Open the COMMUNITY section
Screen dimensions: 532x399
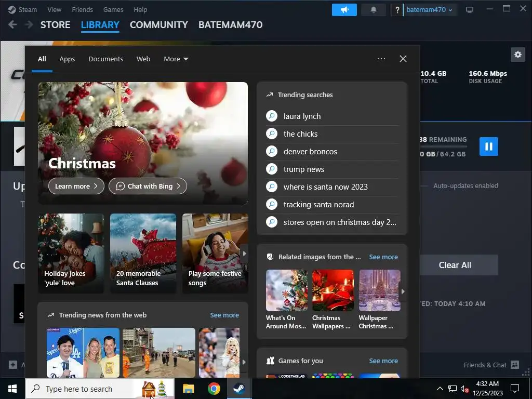(159, 25)
